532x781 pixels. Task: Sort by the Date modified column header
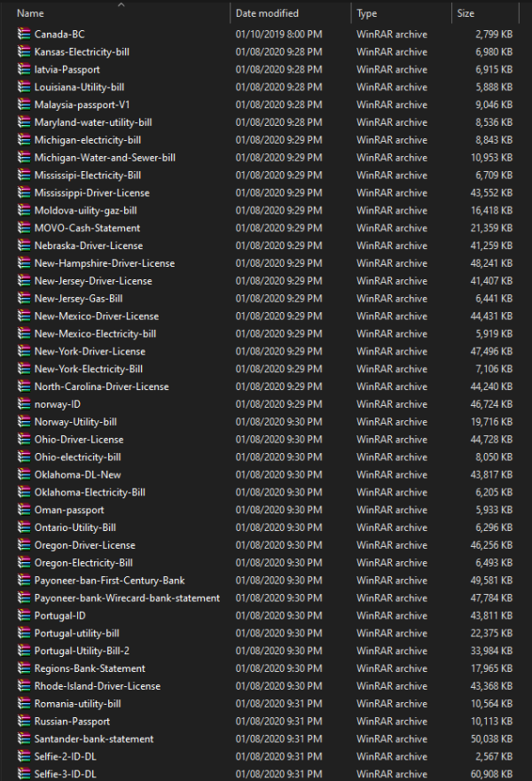(267, 14)
